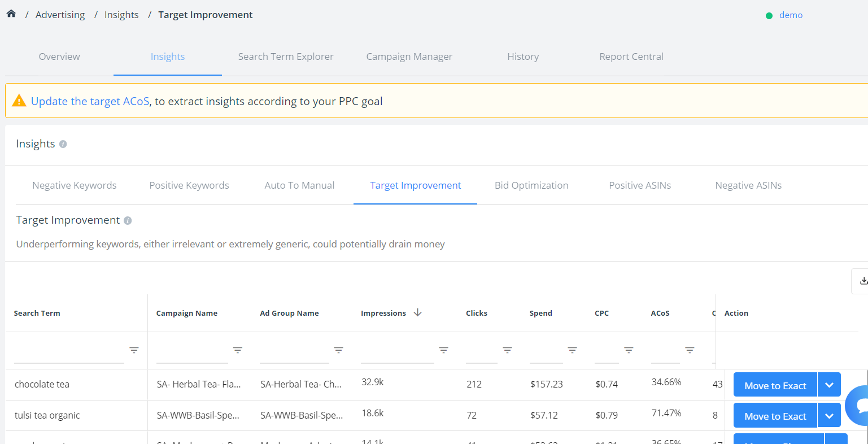Click the Update the target ACoS link
The width and height of the screenshot is (868, 444).
click(90, 101)
